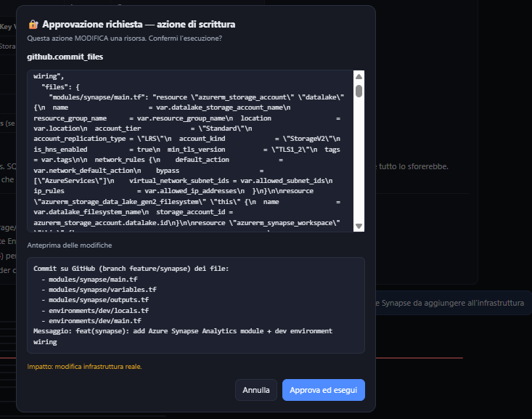Image resolution: width=532 pixels, height=419 pixels.
Task: Click the Annulla button
Action: (x=255, y=390)
